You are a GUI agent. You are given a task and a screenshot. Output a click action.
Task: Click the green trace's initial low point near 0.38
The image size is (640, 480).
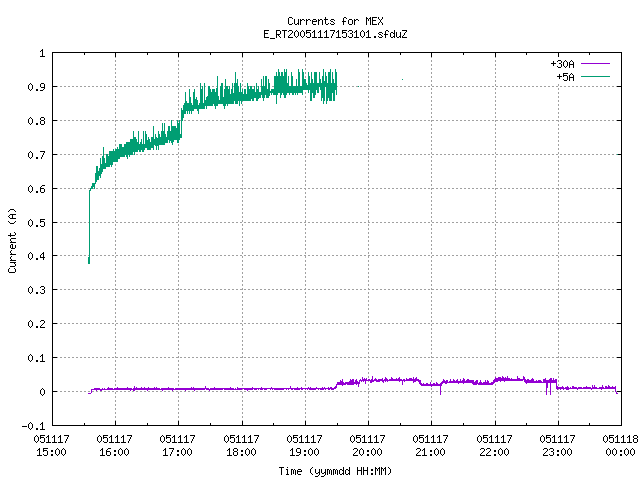pos(89,262)
